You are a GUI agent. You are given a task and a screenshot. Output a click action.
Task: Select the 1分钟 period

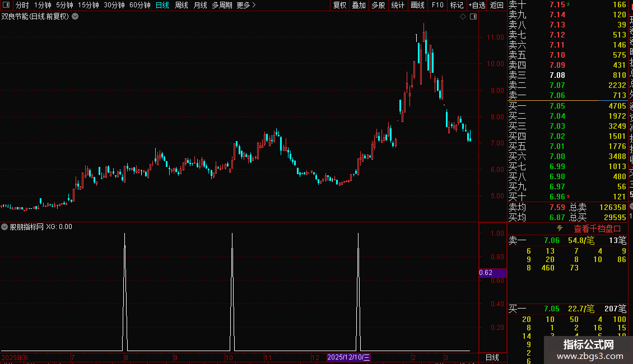43,5
